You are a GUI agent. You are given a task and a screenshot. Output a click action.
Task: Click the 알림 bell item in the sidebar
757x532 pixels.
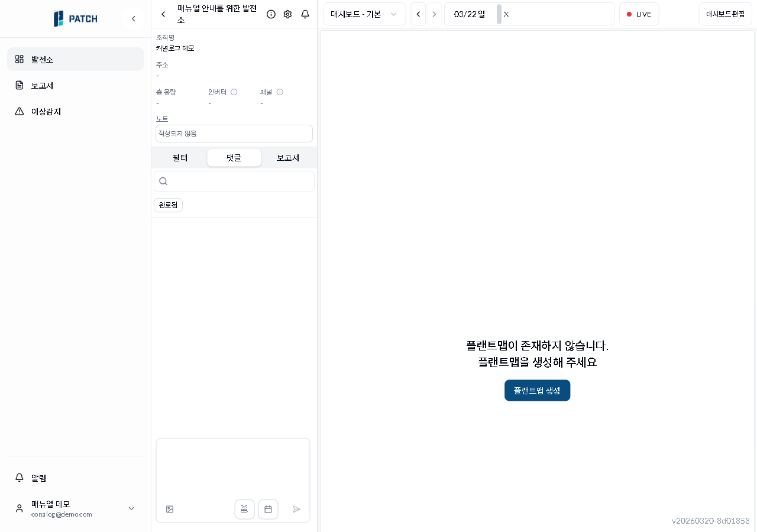click(x=37, y=478)
